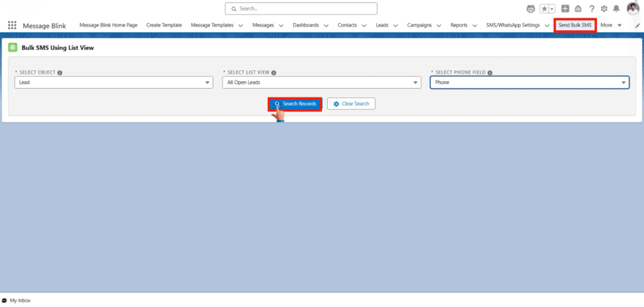This screenshot has width=644, height=307.
Task: Open the Help question mark icon
Action: 592,9
